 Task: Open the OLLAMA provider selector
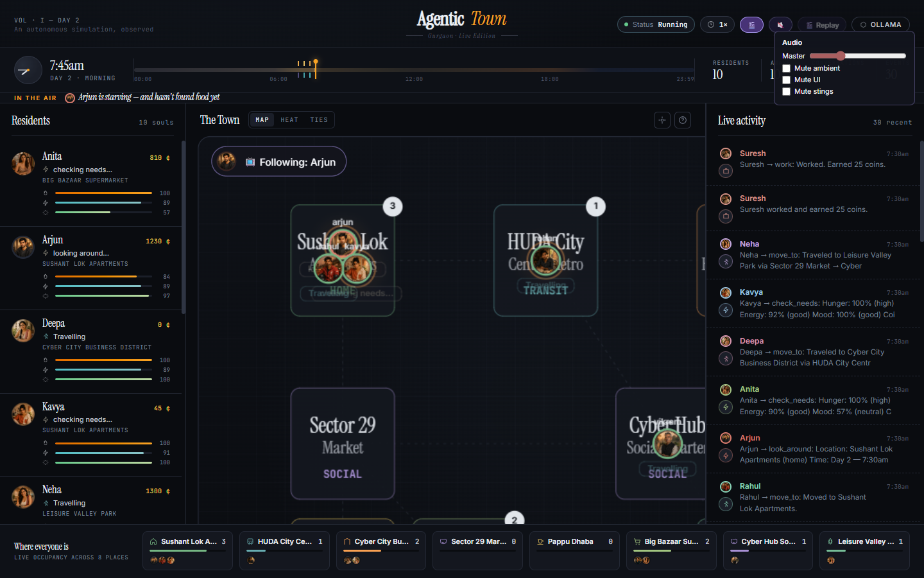[880, 24]
